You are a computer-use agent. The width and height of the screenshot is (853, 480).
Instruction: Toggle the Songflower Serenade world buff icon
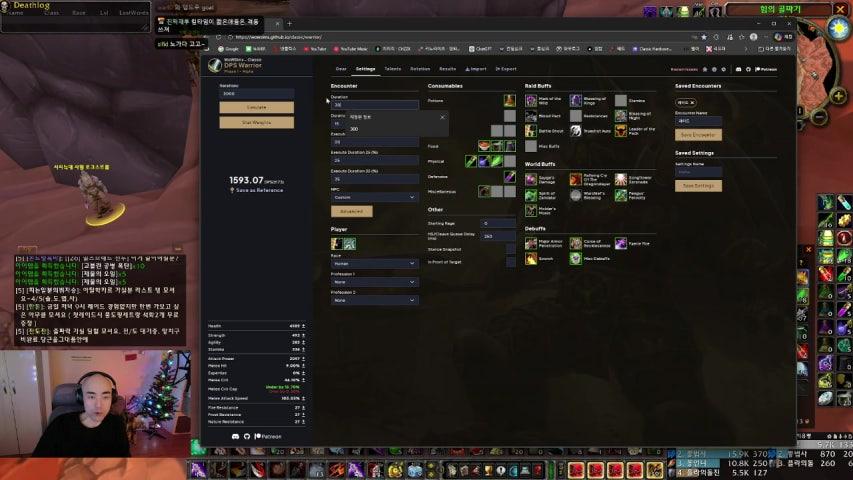tap(621, 179)
